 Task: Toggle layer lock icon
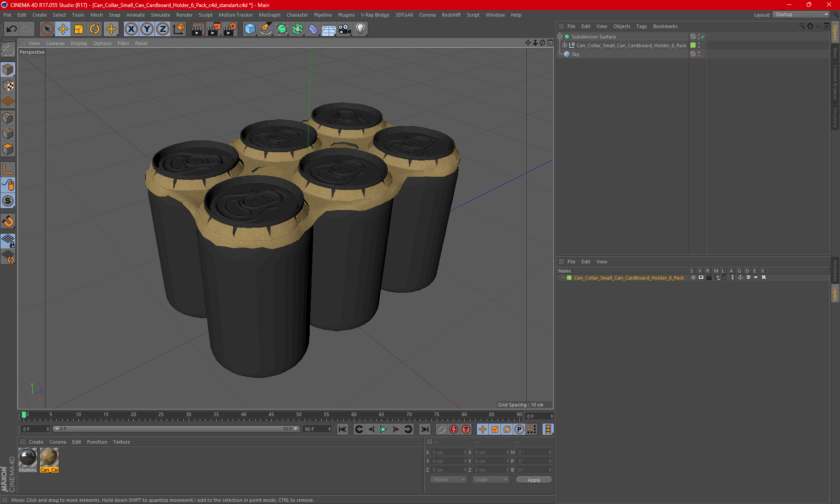[724, 277]
